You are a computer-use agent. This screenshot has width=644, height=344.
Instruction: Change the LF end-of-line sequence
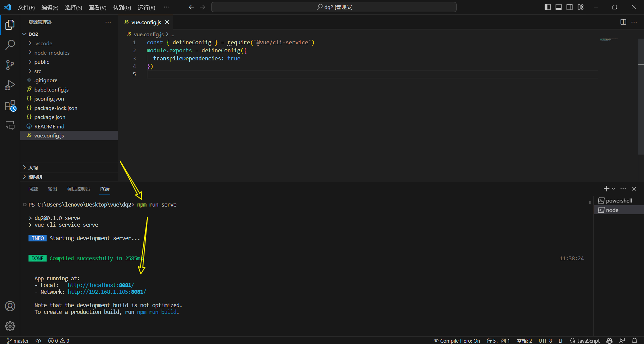click(x=561, y=341)
